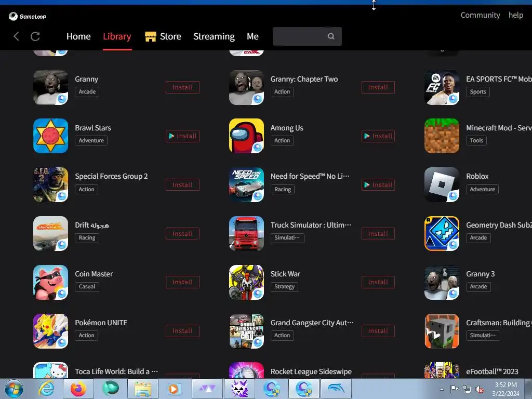
Task: Click the Sports tag under EA SPORTS FC
Action: (x=478, y=91)
